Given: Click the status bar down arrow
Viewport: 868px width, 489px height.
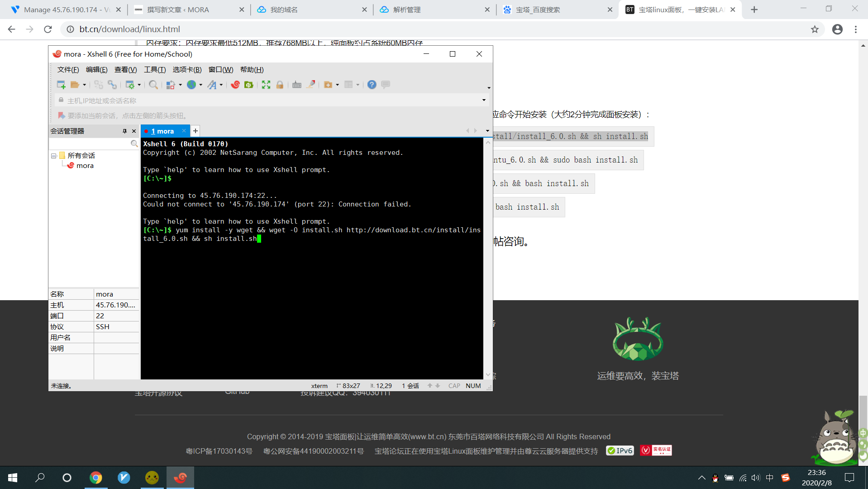Looking at the screenshot, I should click(x=438, y=386).
